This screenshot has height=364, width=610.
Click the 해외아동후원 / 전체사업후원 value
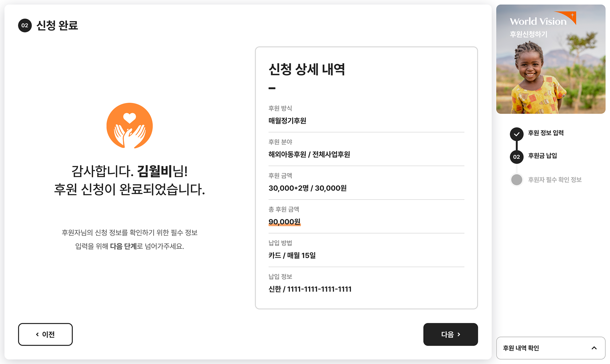pyautogui.click(x=309, y=154)
